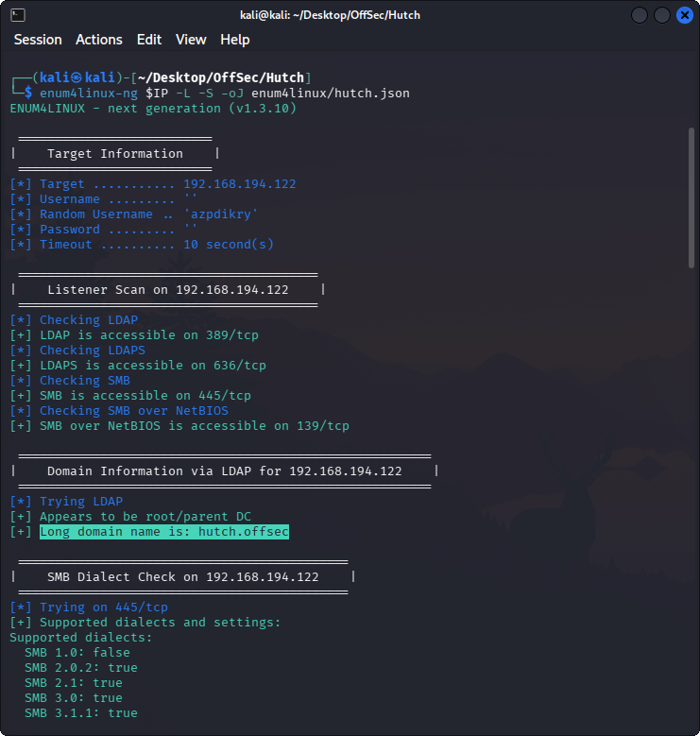Viewport: 700px width, 736px height.
Task: Click the 'Target Information' section header
Action: 115,153
